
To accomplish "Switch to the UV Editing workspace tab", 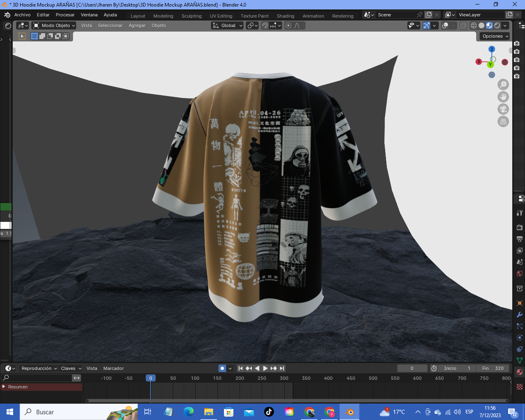I will (221, 16).
